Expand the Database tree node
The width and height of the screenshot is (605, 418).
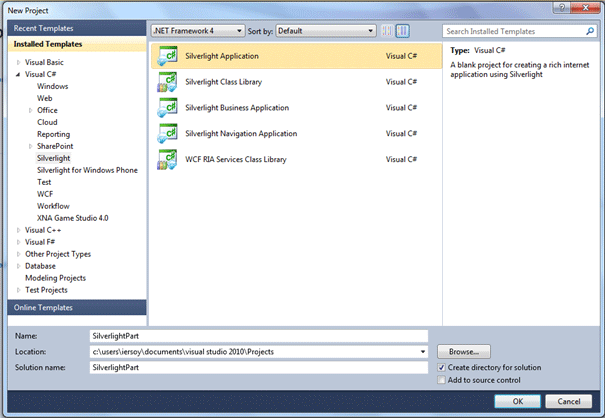[x=18, y=266]
